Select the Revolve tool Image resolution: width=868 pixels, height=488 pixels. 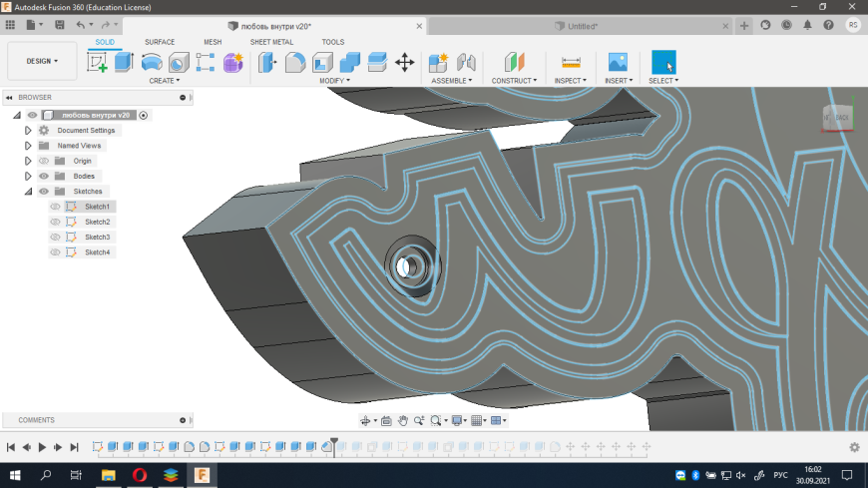(x=152, y=62)
